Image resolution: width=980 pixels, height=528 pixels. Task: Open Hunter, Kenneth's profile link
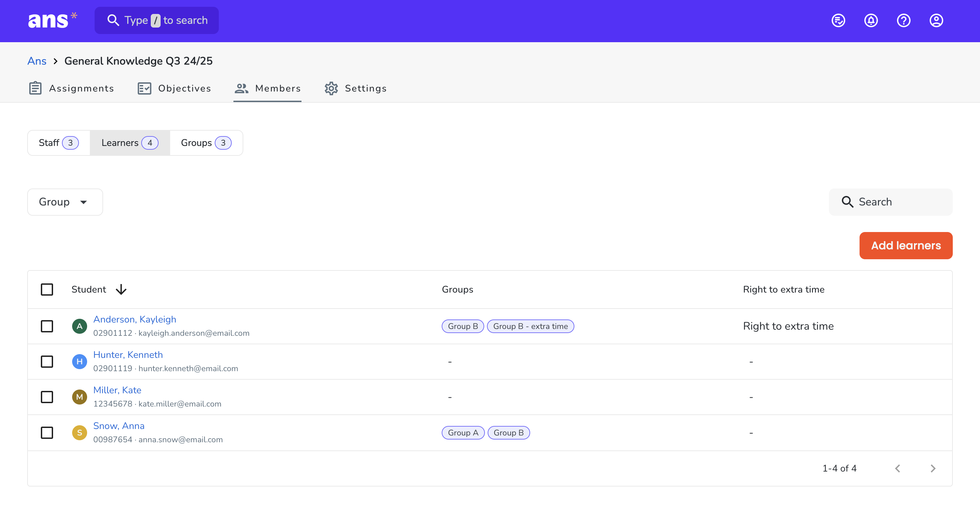coord(128,354)
